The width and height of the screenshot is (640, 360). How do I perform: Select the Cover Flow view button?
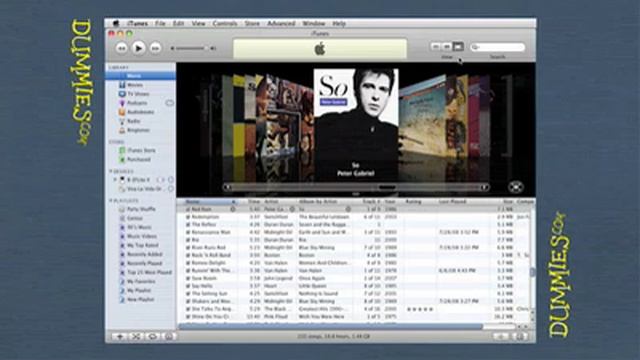click(x=458, y=47)
